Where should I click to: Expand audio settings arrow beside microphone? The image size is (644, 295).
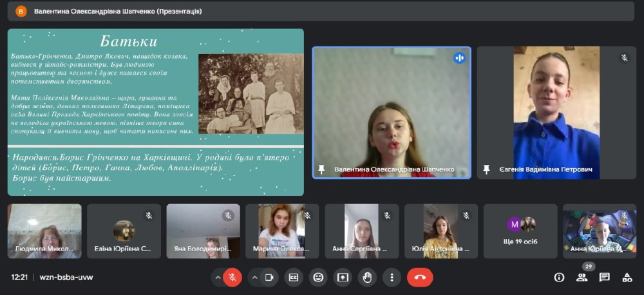coord(218,277)
